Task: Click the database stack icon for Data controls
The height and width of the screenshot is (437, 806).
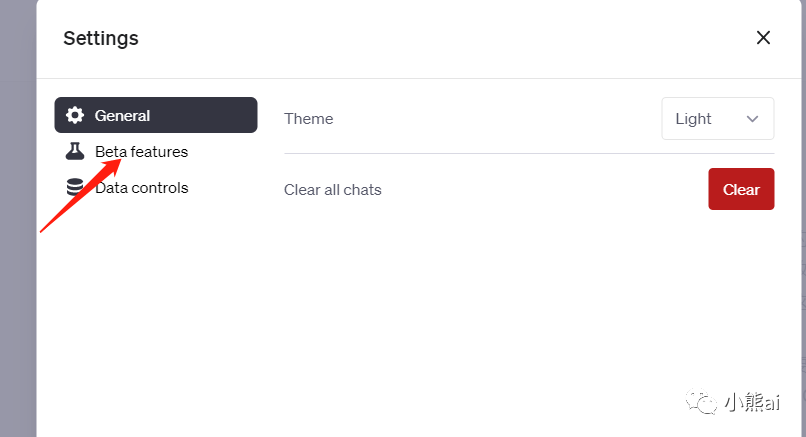Action: [x=74, y=188]
